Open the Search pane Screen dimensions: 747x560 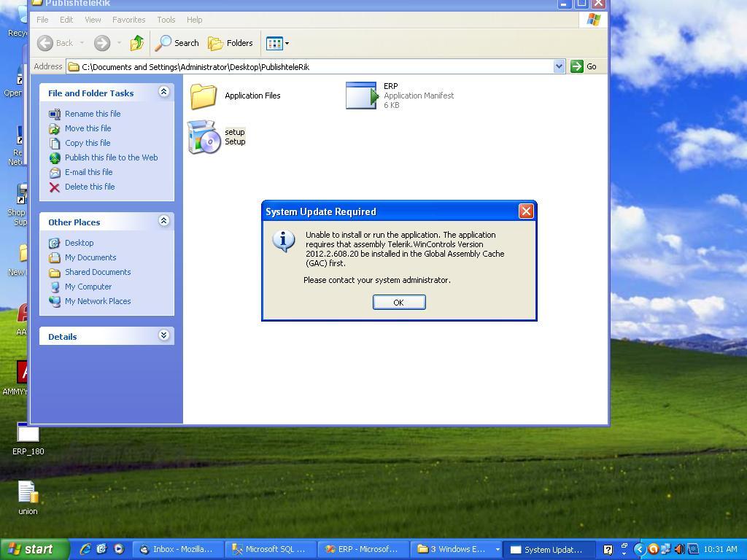click(177, 43)
